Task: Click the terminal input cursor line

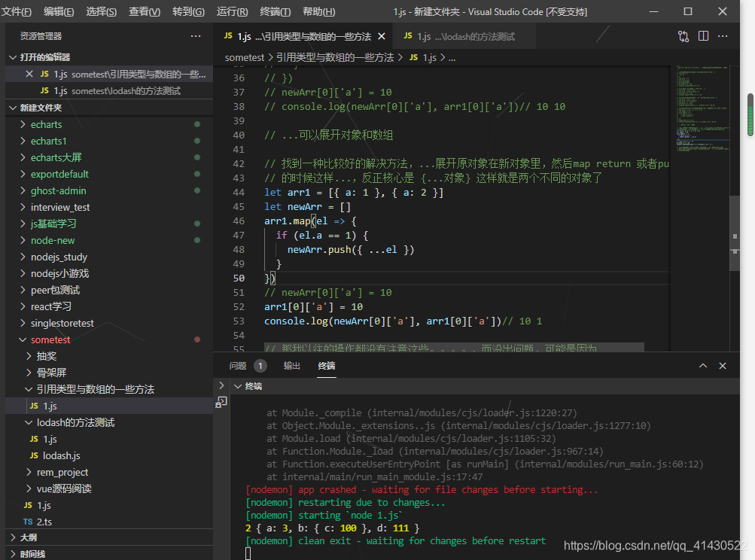Action: pyautogui.click(x=248, y=554)
